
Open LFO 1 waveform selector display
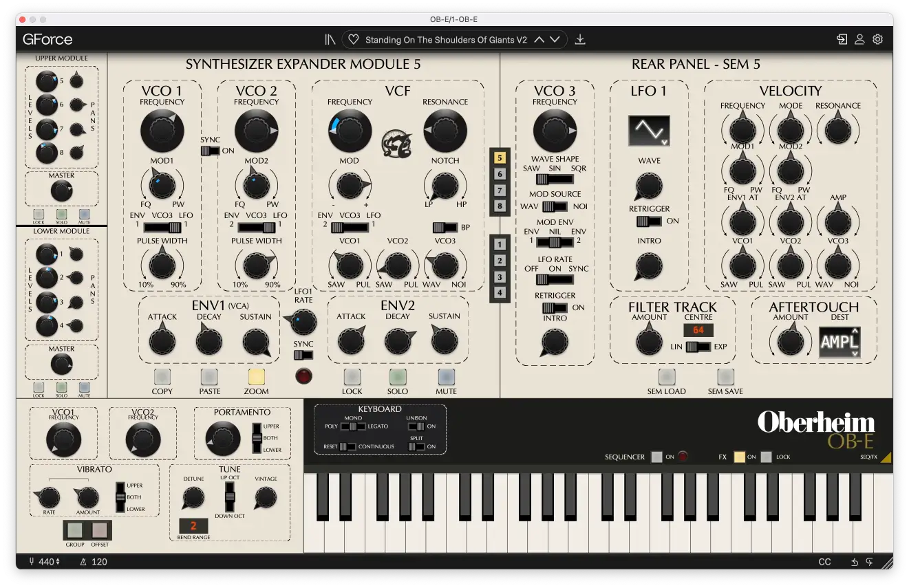coord(649,131)
